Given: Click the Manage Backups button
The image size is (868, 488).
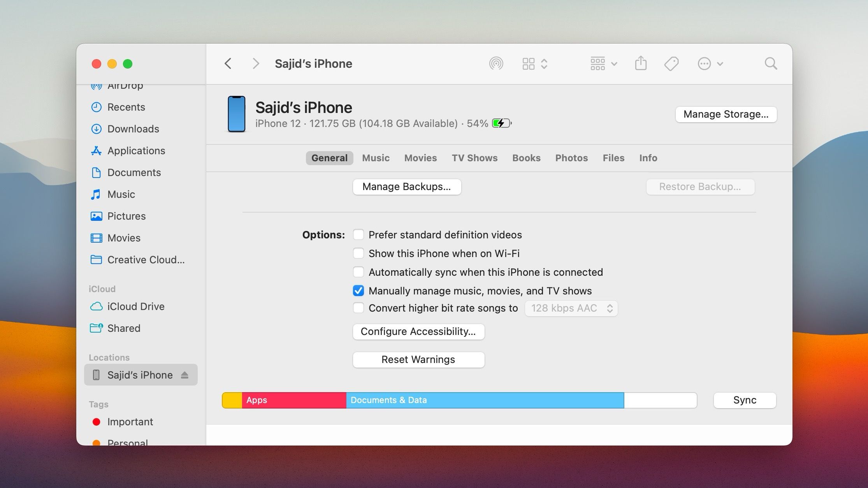Looking at the screenshot, I should click(406, 187).
